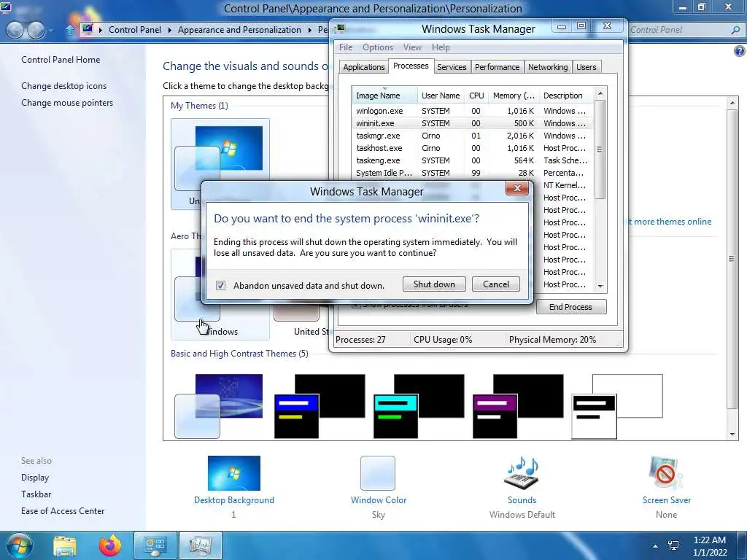747x560 pixels.
Task: Open Control Panel help question icon
Action: pos(740,51)
